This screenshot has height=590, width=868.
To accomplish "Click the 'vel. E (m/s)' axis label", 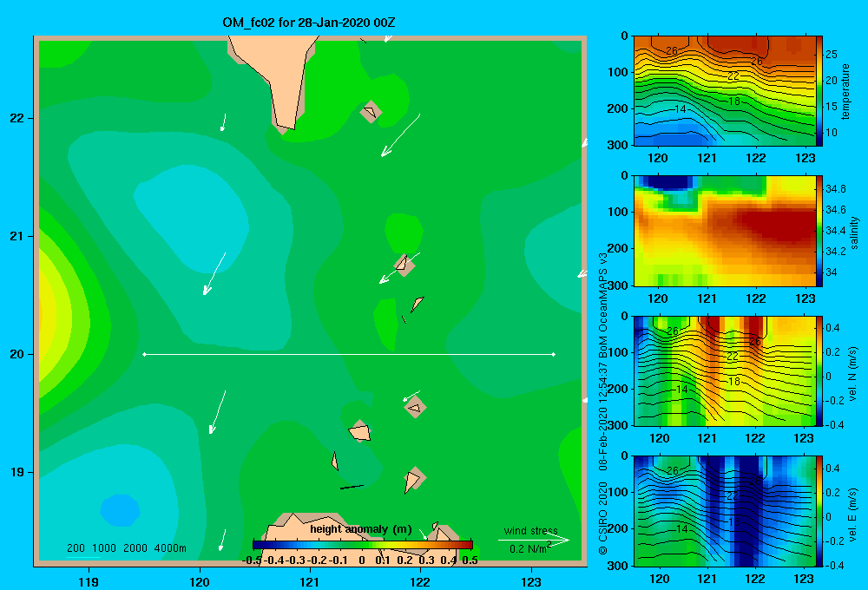I will 853,515.
